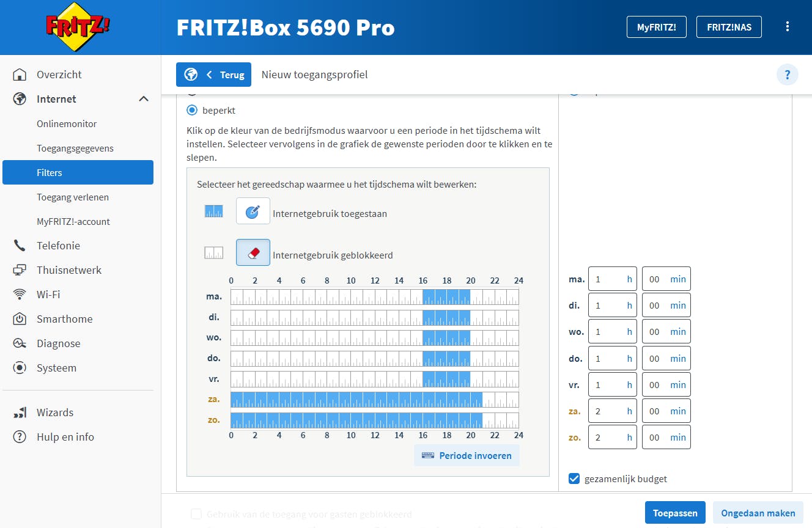Image resolution: width=812 pixels, height=528 pixels.
Task: Click the Friday (vr.) schedule timeline row
Action: click(375, 379)
